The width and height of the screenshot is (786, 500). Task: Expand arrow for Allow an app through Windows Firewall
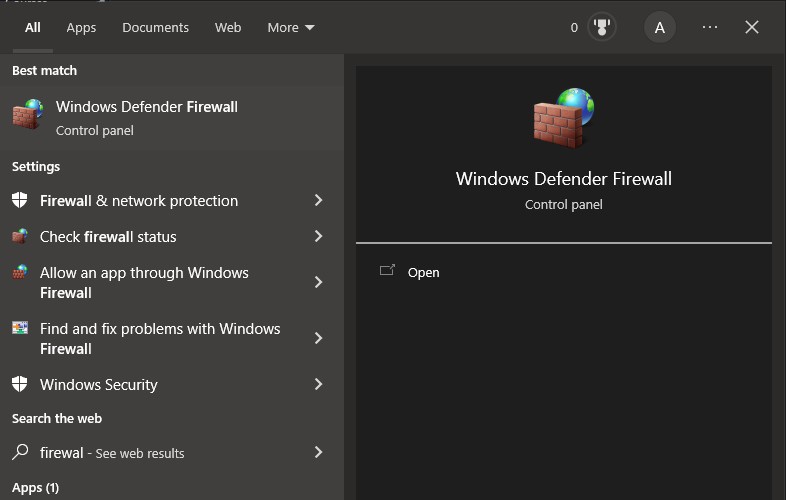318,282
